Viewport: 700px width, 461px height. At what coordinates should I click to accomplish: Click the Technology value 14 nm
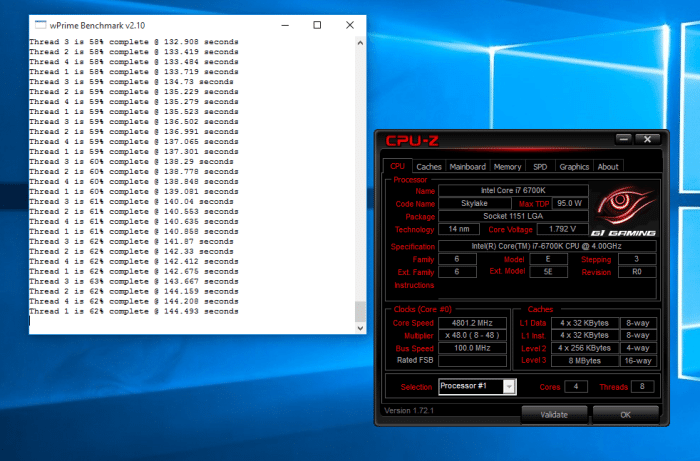pyautogui.click(x=459, y=229)
